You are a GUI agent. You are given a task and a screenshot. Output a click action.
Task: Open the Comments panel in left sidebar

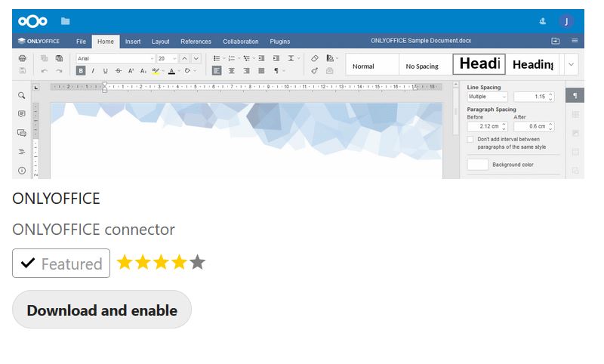[22, 114]
